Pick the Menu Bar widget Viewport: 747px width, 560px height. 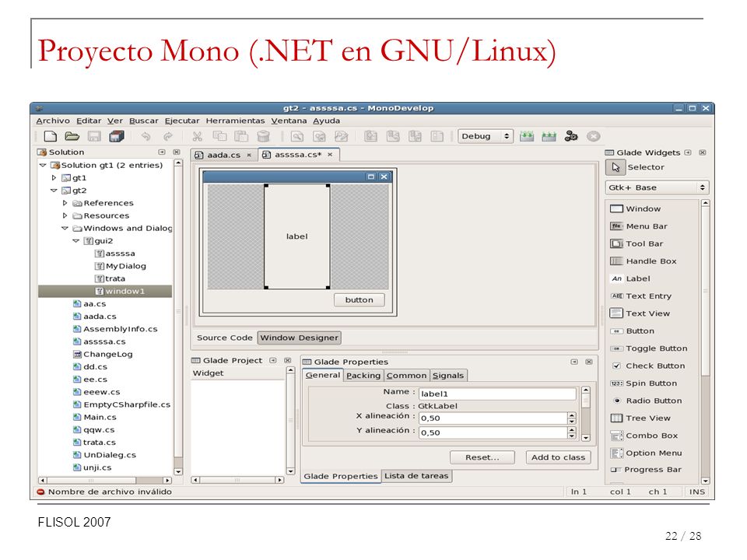tap(638, 226)
